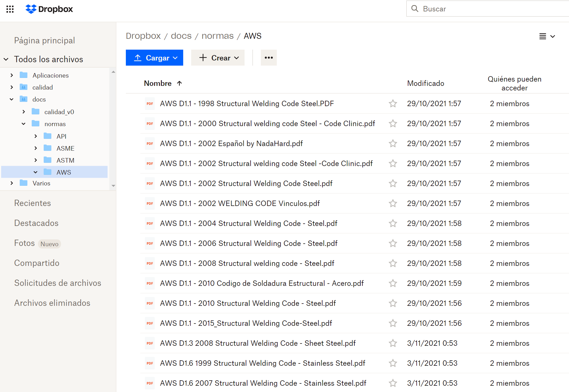Image resolution: width=569 pixels, height=392 pixels.
Task: Navigate to normas in breadcrumb
Action: coord(217,36)
